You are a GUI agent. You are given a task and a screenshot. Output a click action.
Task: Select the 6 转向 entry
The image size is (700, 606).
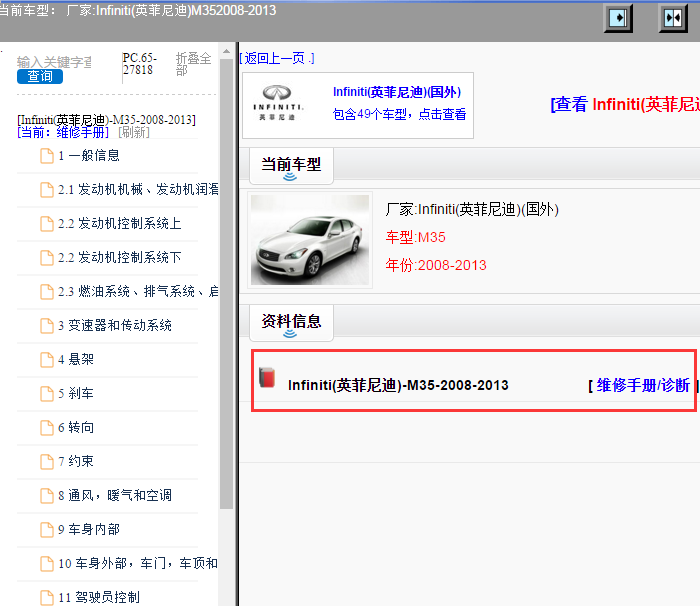tap(76, 427)
